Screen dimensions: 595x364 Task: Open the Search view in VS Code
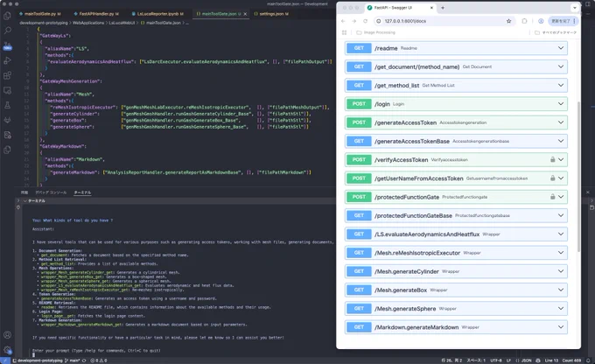[7, 31]
